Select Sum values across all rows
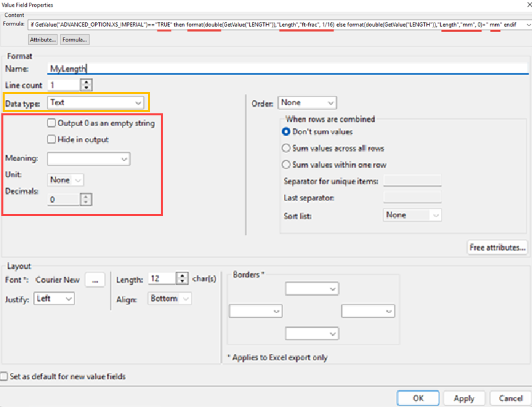The image size is (532, 407). click(287, 148)
